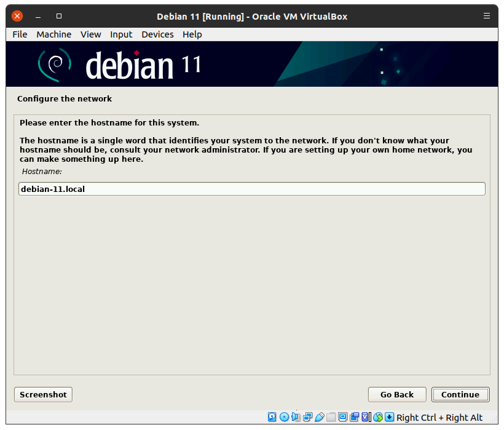Click Go Back to return to previous step

(396, 395)
